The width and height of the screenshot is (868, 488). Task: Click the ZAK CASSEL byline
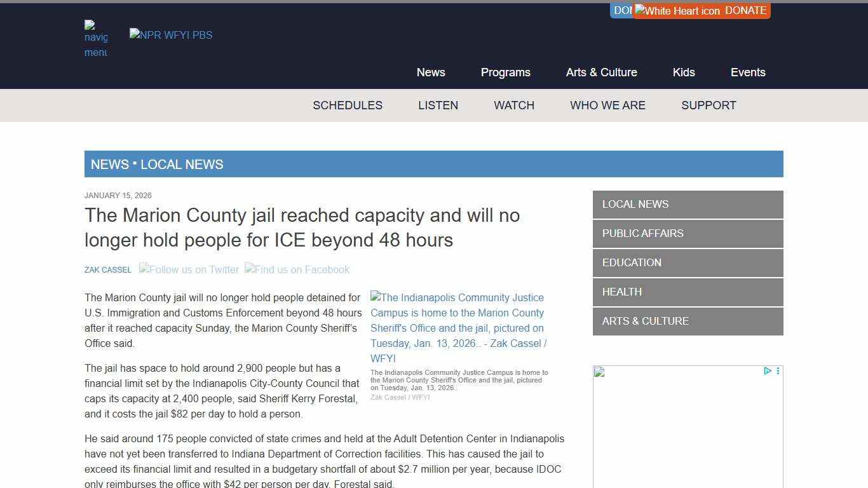pos(107,269)
